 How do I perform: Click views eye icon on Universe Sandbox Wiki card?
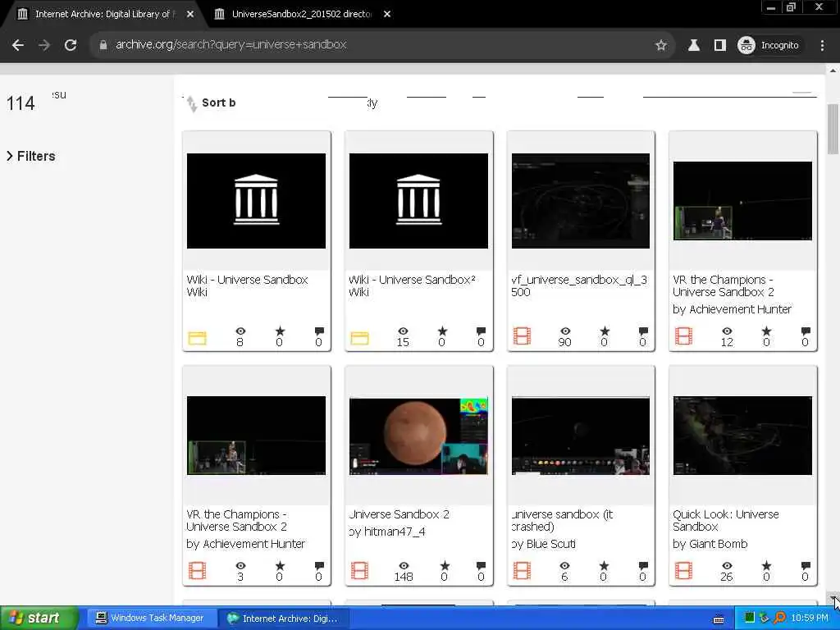pyautogui.click(x=240, y=331)
